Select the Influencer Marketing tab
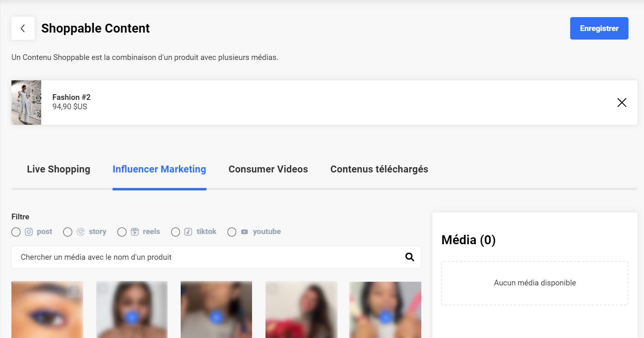The image size is (644, 338). coord(159,169)
